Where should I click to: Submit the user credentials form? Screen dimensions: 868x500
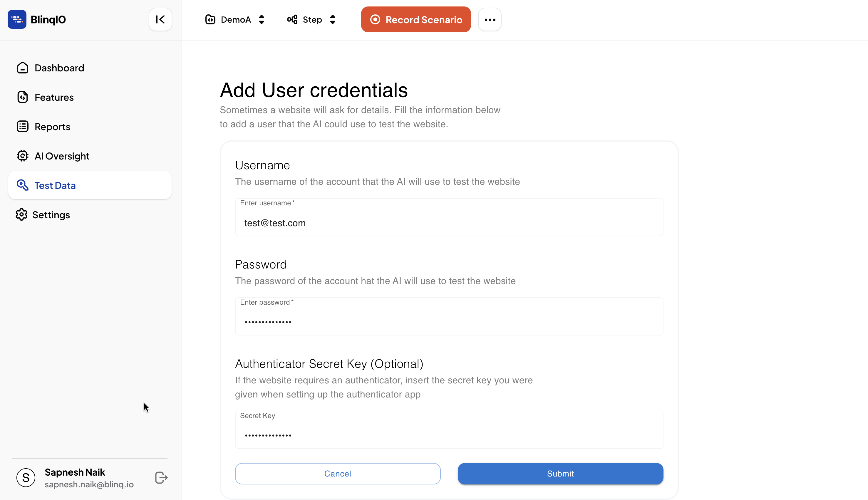coord(561,474)
